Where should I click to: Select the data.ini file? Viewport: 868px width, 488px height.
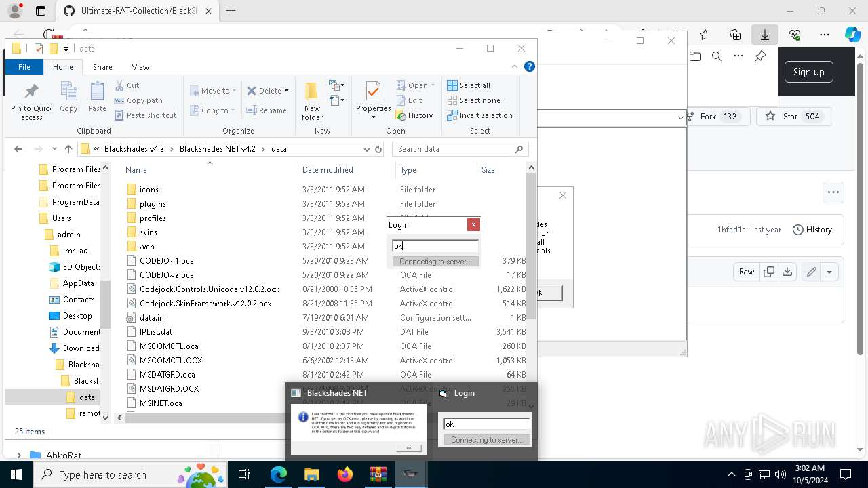tap(153, 318)
